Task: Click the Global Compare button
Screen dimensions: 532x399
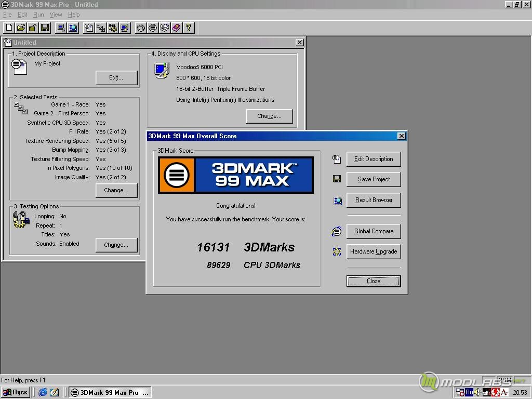Action: (374, 231)
